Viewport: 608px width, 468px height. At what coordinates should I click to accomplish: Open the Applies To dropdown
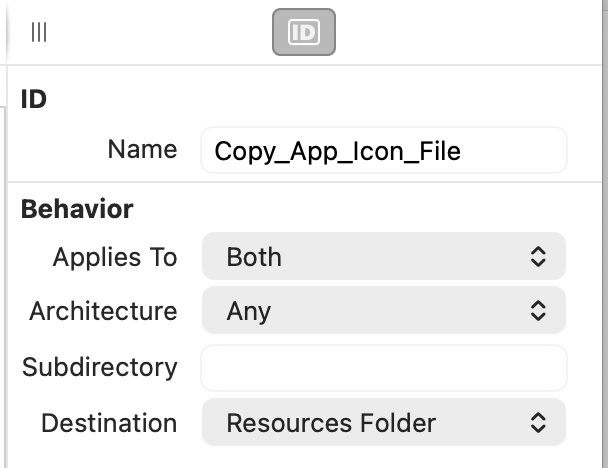coord(384,256)
